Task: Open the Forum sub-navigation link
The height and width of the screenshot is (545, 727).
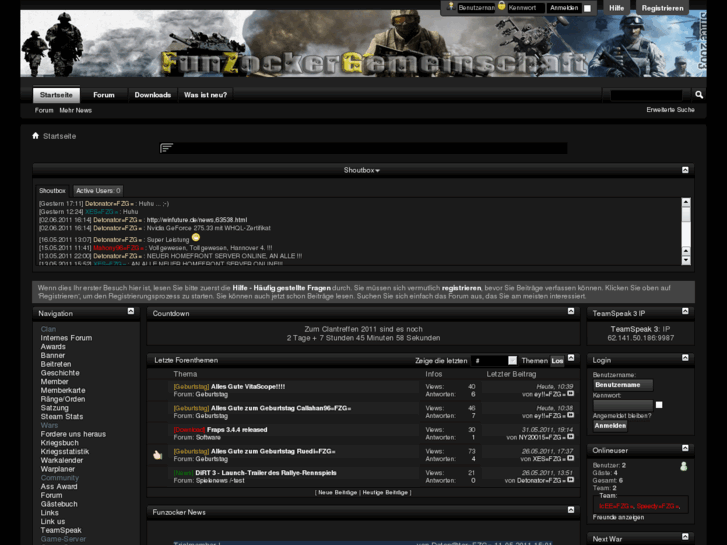Action: click(x=44, y=110)
